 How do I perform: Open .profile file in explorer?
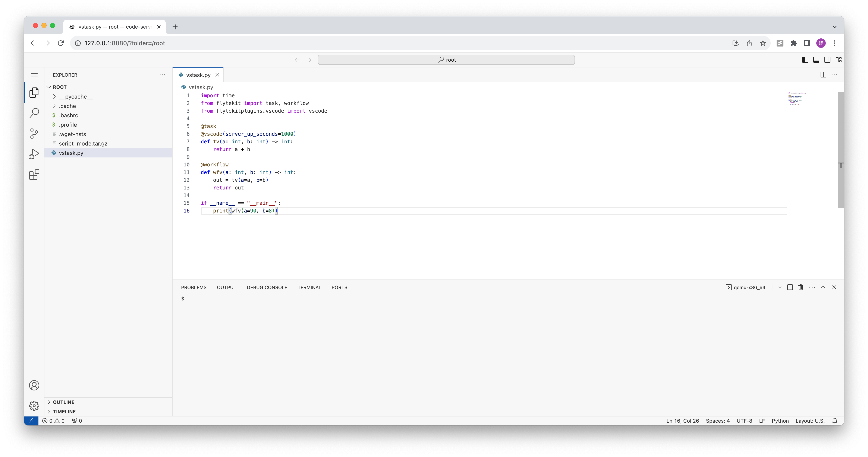point(108,125)
